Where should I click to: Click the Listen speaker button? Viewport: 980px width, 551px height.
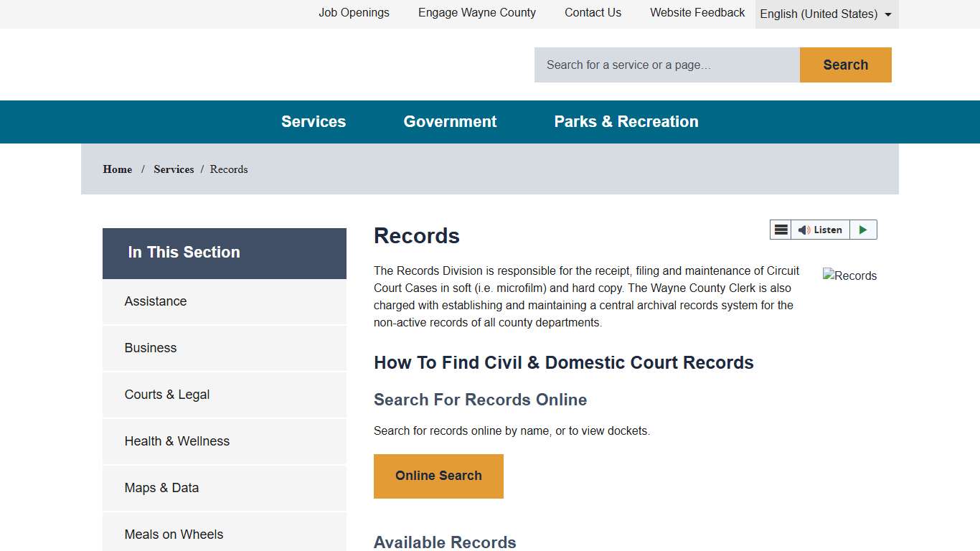(x=820, y=230)
